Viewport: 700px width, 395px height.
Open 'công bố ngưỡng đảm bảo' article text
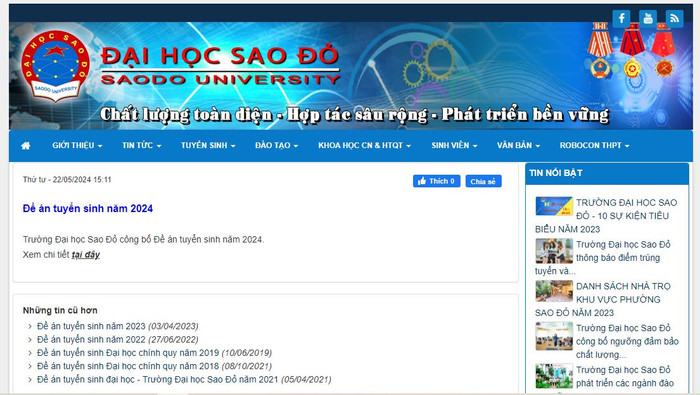[627, 341]
